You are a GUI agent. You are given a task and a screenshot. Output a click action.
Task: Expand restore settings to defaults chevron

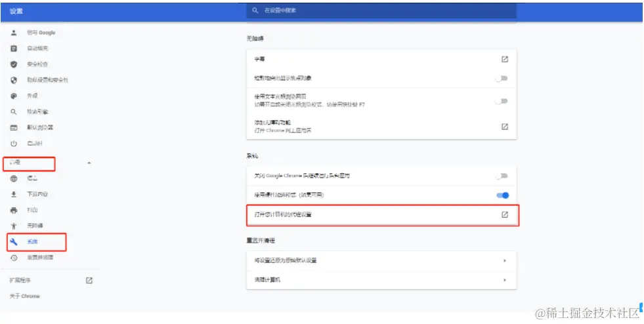505,260
